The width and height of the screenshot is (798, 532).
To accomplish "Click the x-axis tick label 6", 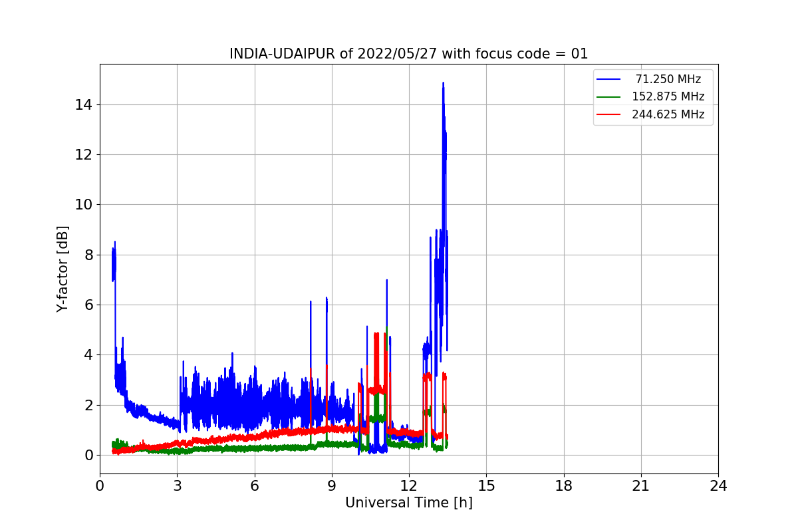I will coord(254,486).
